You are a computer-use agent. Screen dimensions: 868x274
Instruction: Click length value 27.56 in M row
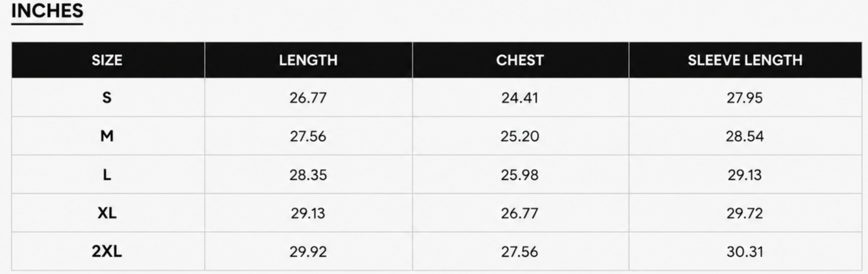pyautogui.click(x=308, y=136)
